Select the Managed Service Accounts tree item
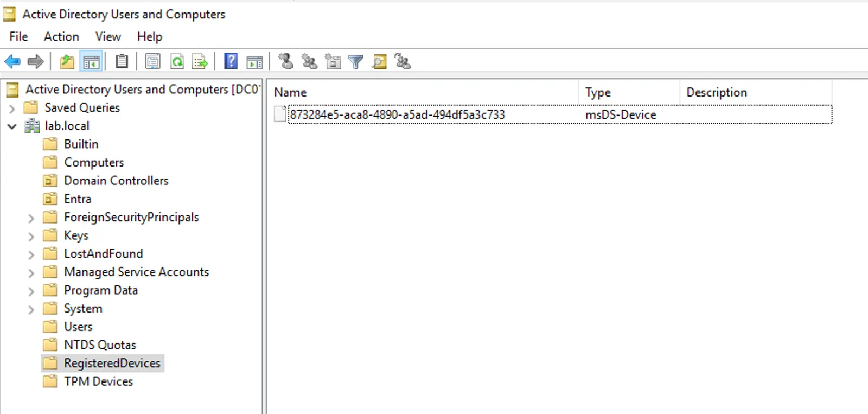Screen dimensions: 868x414 136,272
